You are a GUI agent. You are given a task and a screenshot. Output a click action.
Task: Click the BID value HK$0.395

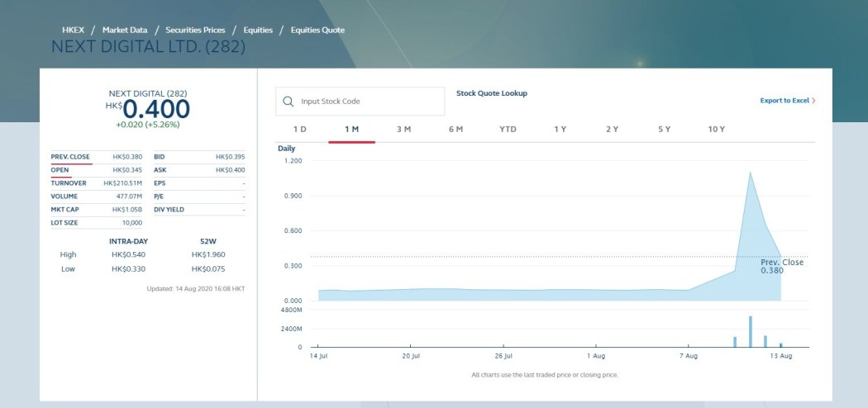click(231, 157)
